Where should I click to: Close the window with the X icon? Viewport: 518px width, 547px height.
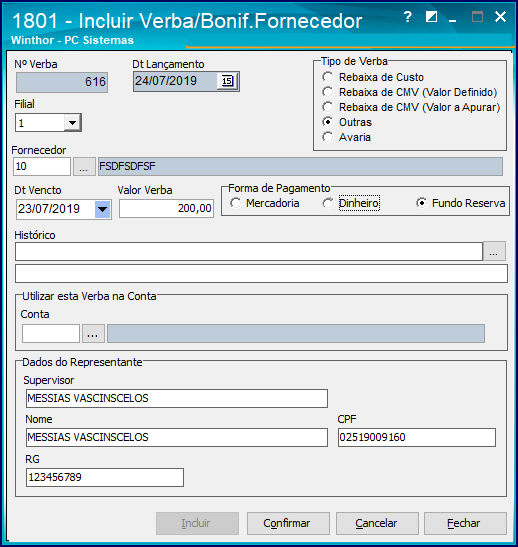pyautogui.click(x=500, y=16)
